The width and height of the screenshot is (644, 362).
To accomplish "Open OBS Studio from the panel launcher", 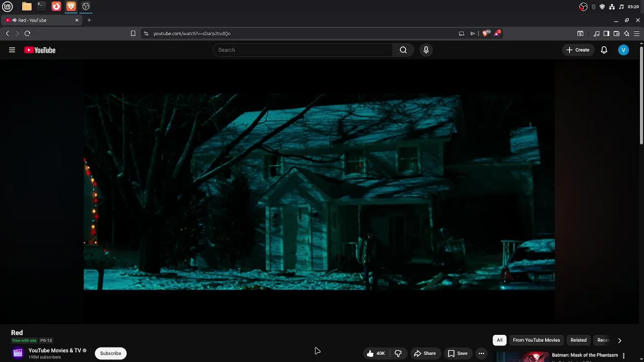I will coord(86,7).
